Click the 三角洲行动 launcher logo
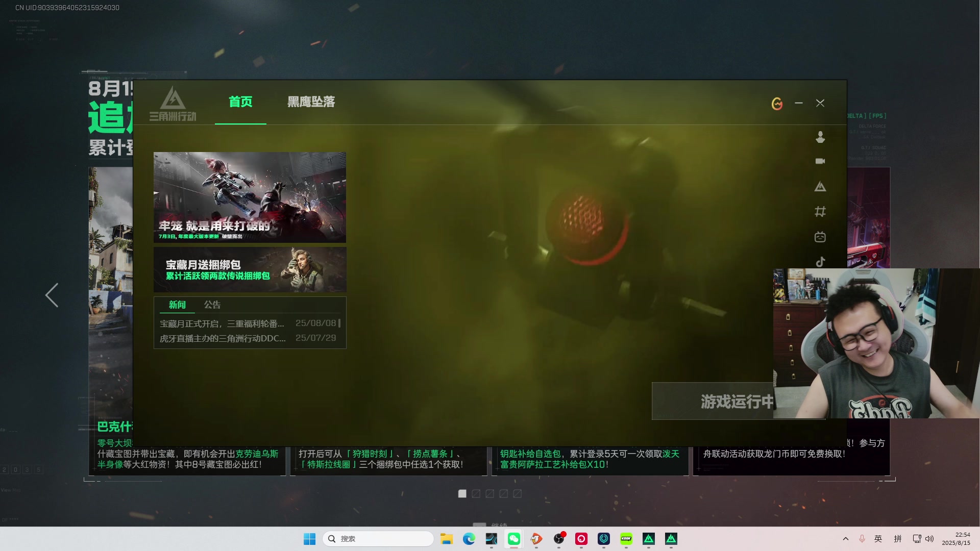Viewport: 980px width, 551px height. [x=173, y=104]
